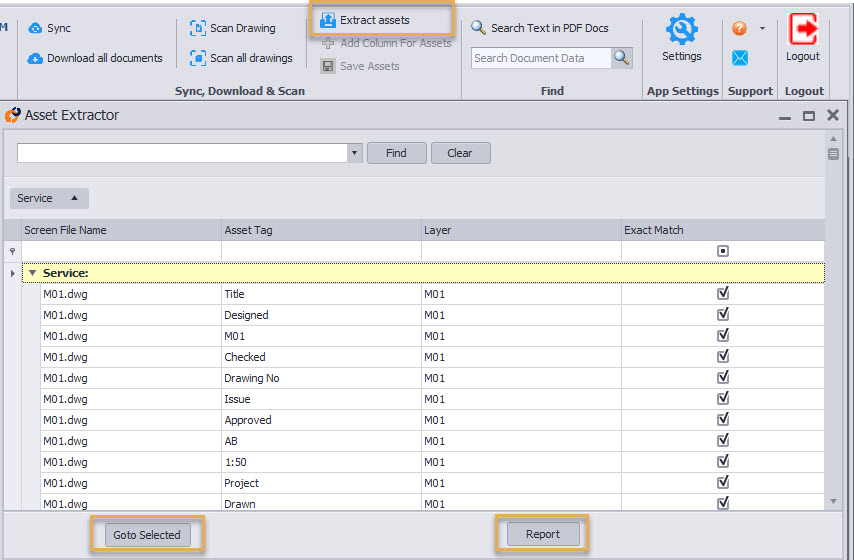Click the asset search text field
This screenshot has width=854, height=560.
point(182,153)
